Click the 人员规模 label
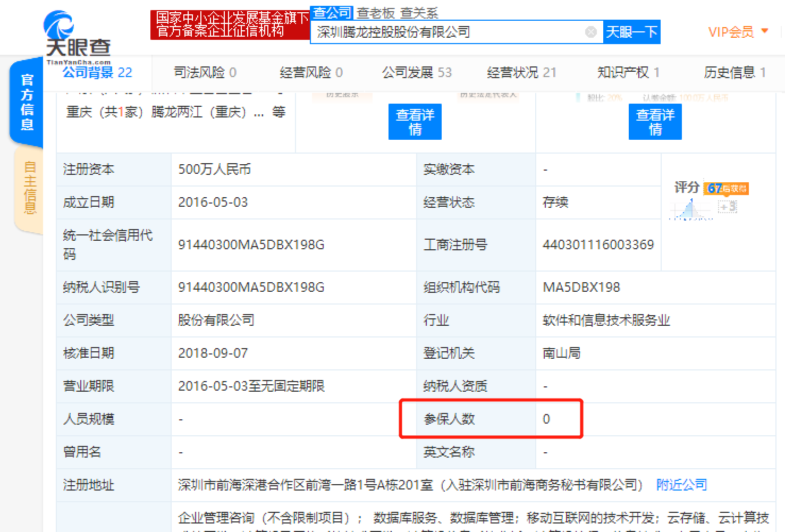785x532 pixels. click(x=89, y=419)
